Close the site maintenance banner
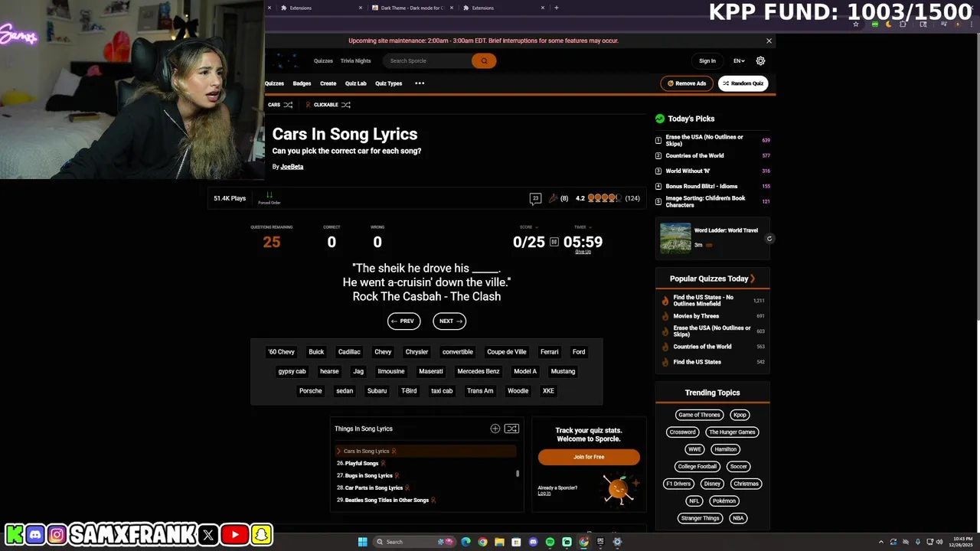The image size is (980, 551). click(769, 41)
